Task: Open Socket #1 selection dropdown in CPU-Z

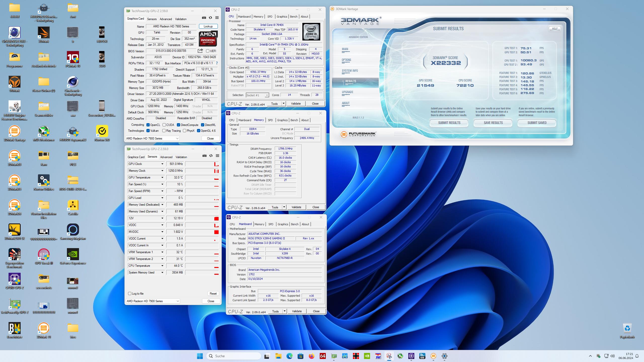Action: [x=257, y=95]
